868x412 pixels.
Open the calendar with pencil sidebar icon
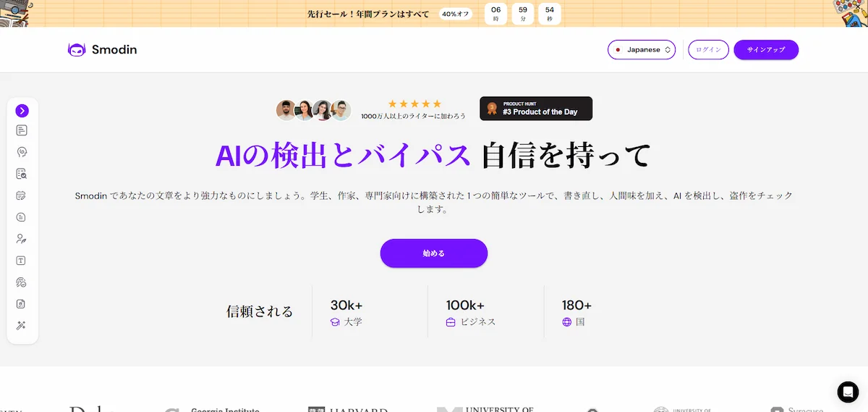pos(22,196)
